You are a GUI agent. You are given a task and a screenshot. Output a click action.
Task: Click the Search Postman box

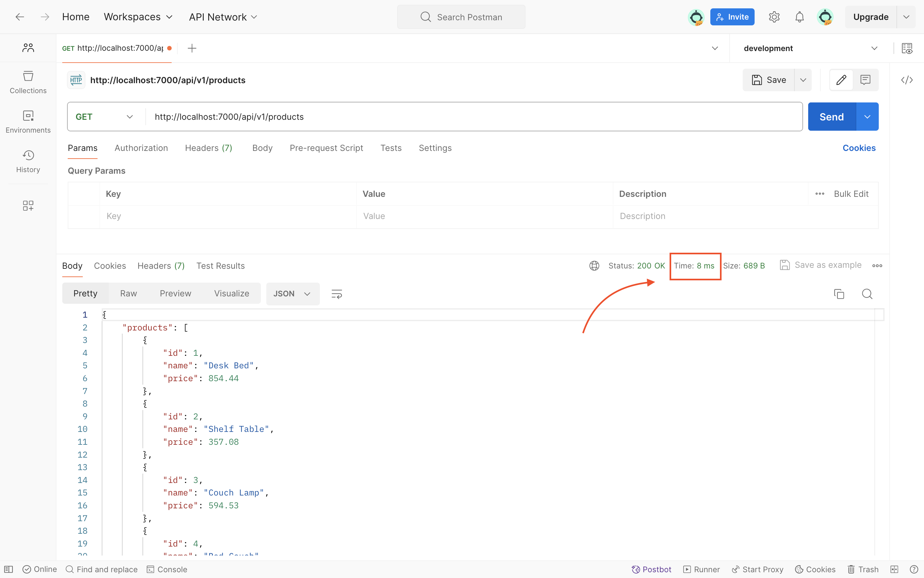pos(461,17)
